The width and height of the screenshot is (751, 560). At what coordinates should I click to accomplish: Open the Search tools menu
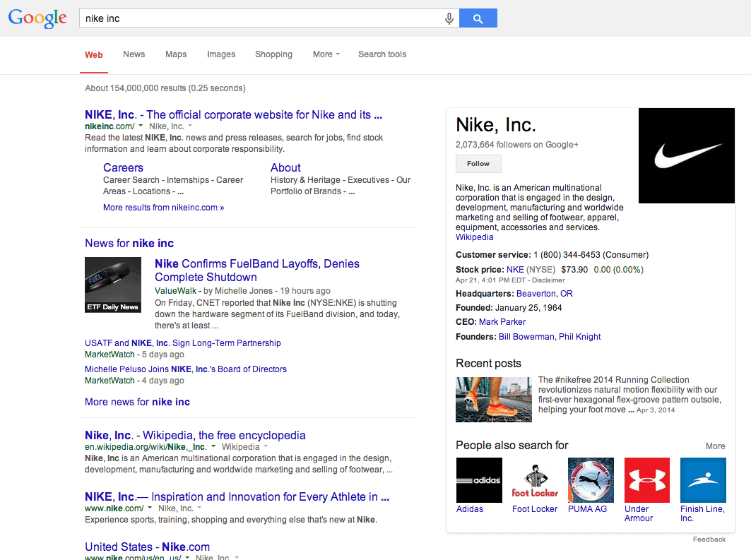tap(382, 54)
